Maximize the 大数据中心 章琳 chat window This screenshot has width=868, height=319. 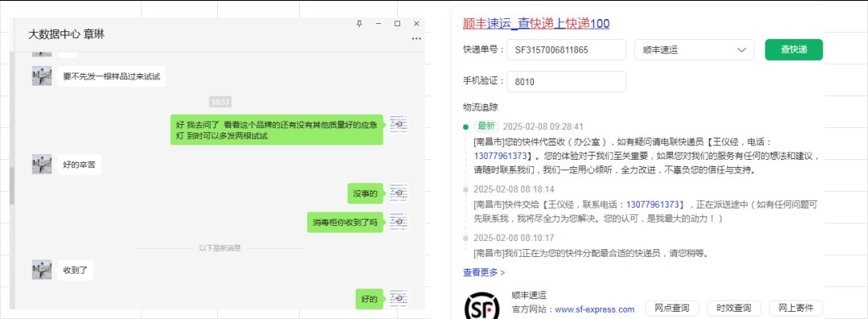click(397, 23)
